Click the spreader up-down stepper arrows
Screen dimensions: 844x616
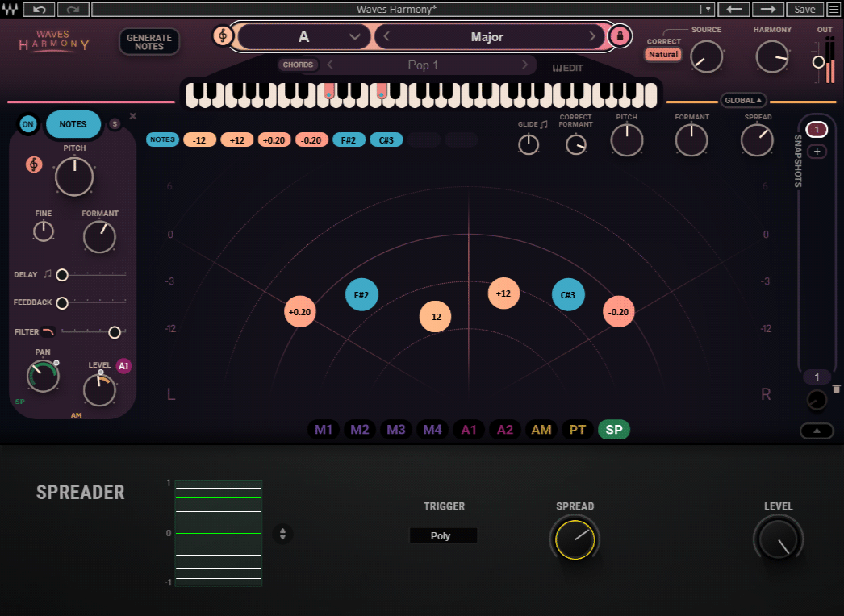[x=282, y=534]
